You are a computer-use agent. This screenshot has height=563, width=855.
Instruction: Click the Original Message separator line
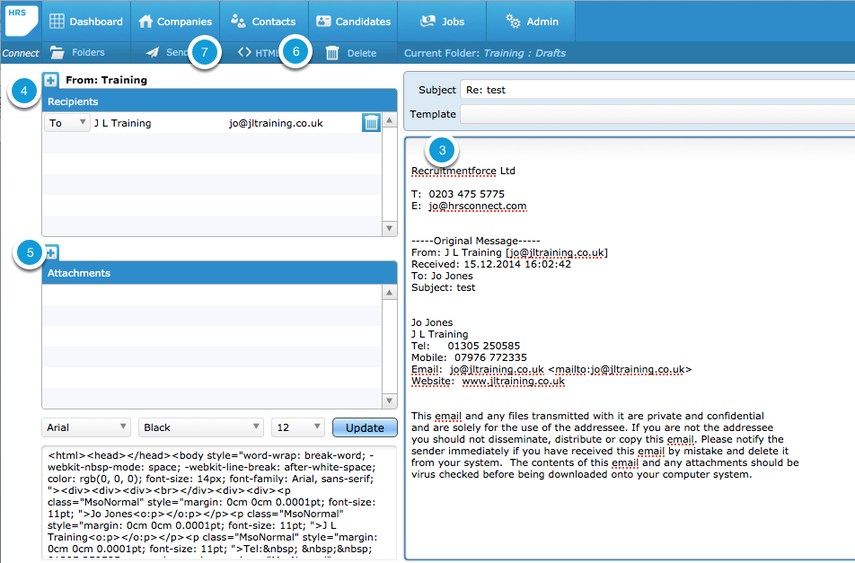point(475,241)
